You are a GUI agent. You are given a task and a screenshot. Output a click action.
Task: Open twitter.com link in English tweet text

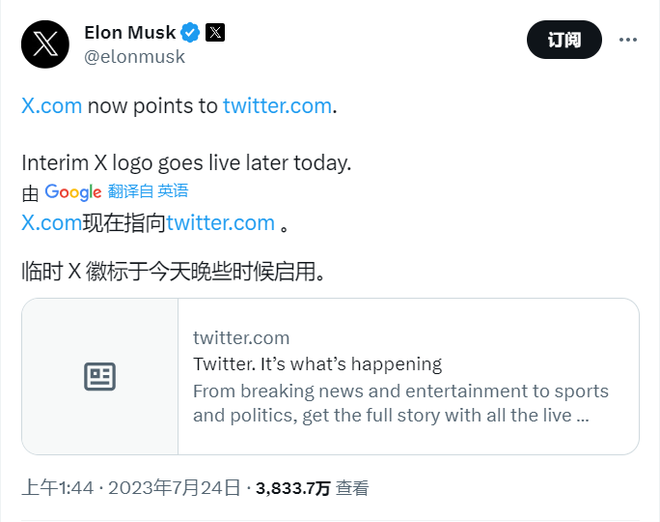pos(277,106)
